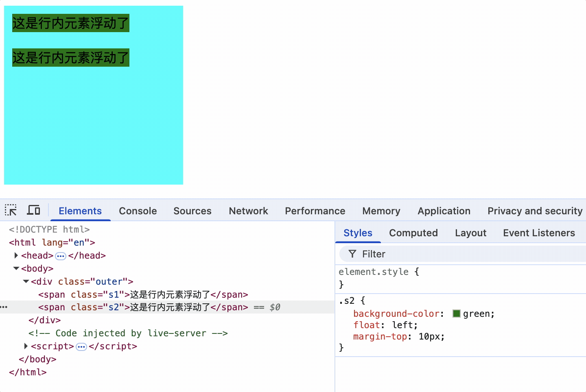
Task: Click the float property name
Action: tap(366, 325)
